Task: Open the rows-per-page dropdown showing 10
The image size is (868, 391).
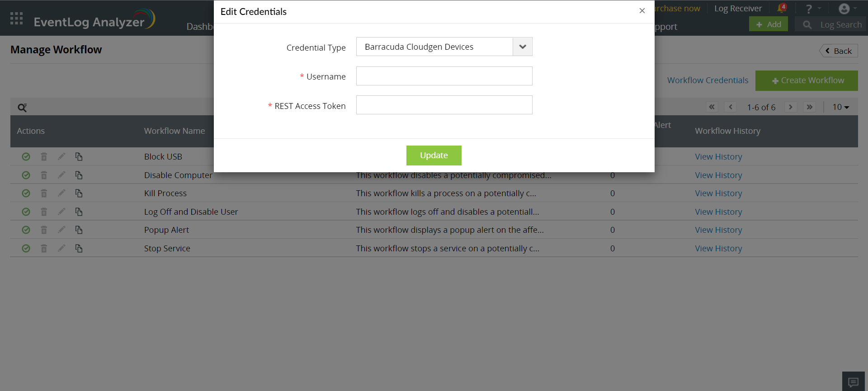Action: pyautogui.click(x=840, y=107)
